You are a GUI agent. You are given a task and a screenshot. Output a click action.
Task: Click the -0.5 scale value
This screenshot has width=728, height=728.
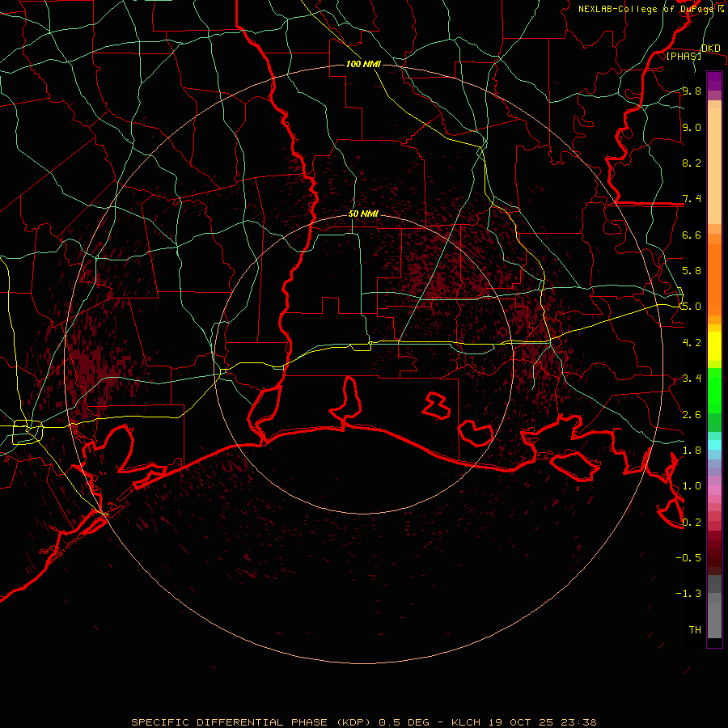[688, 558]
